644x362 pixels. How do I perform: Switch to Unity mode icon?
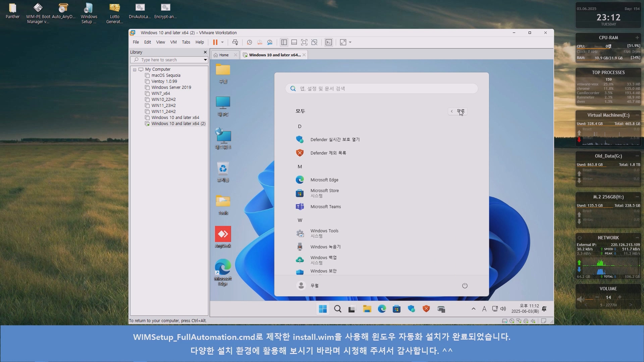(314, 42)
